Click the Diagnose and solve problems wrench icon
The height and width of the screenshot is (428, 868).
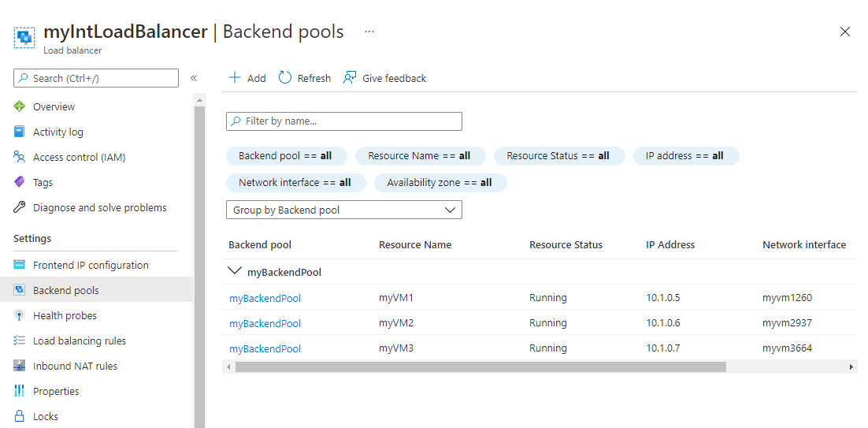pos(20,207)
